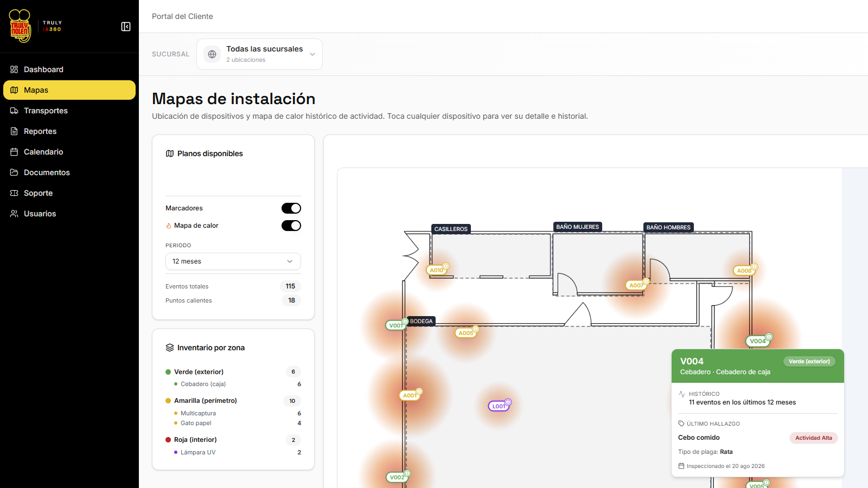Click the Gato papel inventory row

(237, 423)
